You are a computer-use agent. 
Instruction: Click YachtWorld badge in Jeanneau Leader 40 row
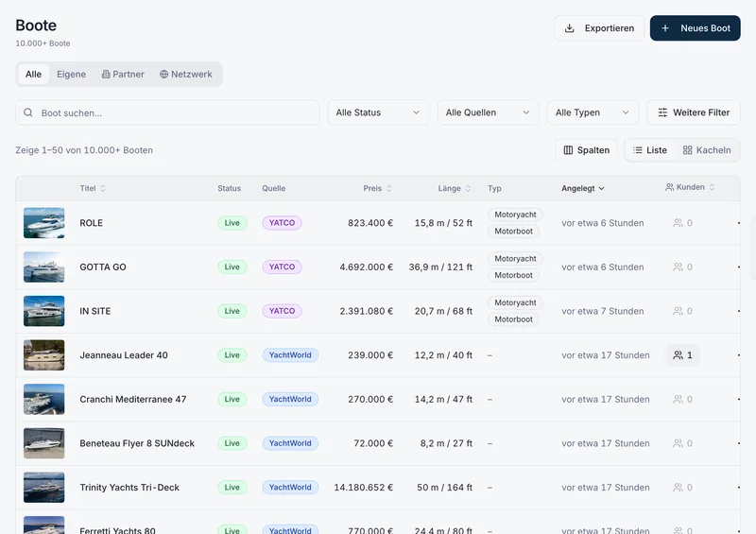[290, 355]
